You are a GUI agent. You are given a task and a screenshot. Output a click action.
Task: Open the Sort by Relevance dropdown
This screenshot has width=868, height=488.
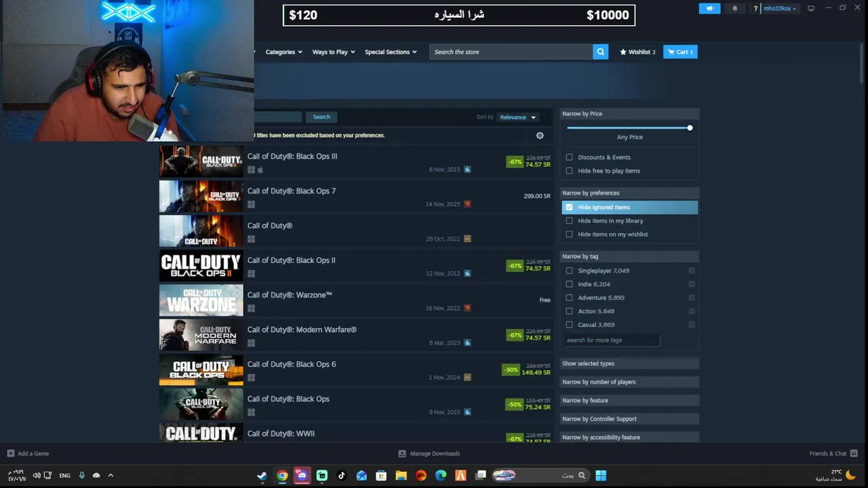(x=518, y=117)
